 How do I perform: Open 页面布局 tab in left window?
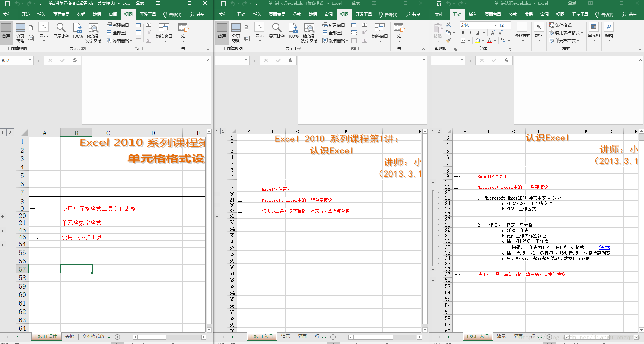pos(61,15)
